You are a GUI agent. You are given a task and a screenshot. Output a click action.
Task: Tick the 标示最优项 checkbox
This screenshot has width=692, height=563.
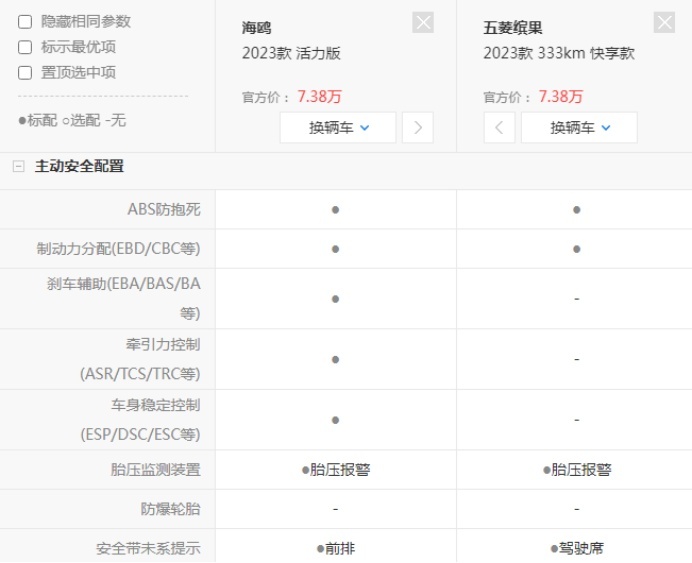point(25,47)
